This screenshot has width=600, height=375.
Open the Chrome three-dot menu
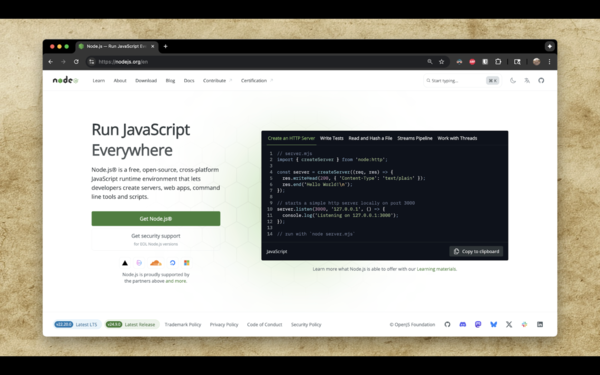coord(549,62)
